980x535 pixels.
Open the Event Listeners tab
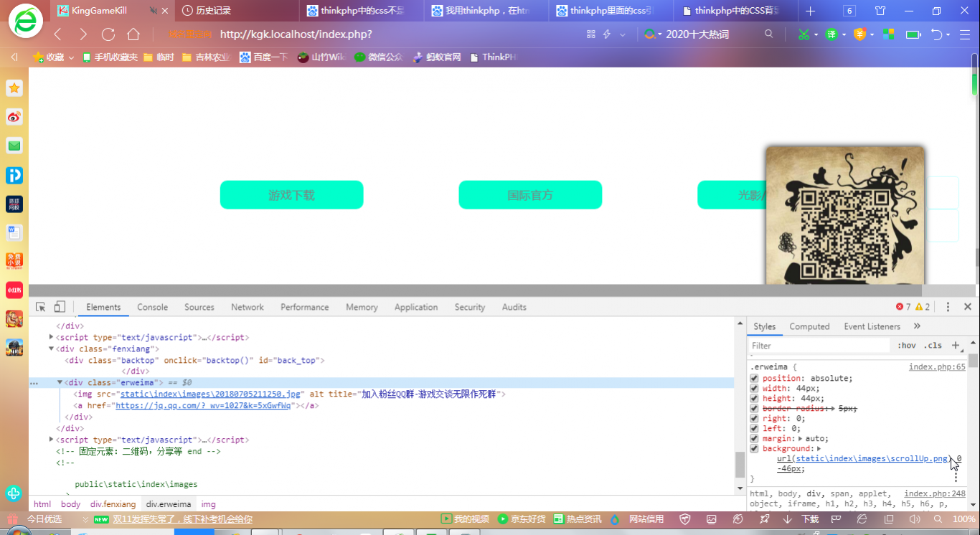[x=872, y=326]
